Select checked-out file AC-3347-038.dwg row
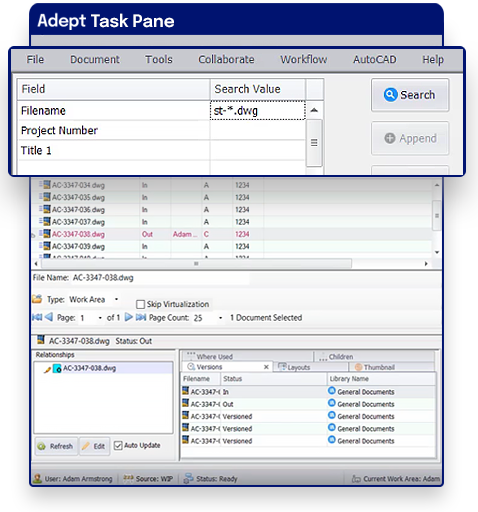Screen dimensions: 478x512 231,234
